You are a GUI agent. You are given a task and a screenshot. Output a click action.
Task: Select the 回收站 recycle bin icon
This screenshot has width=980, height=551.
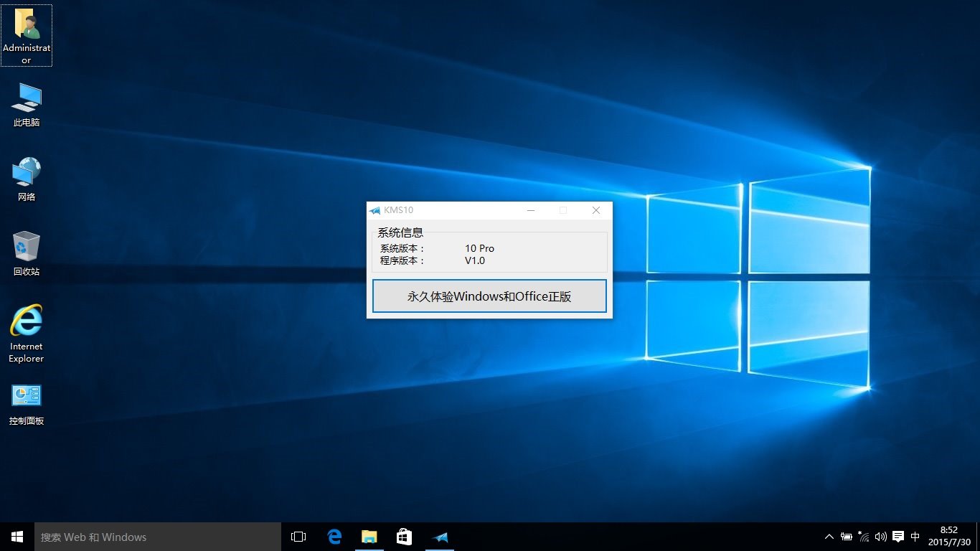tap(27, 253)
